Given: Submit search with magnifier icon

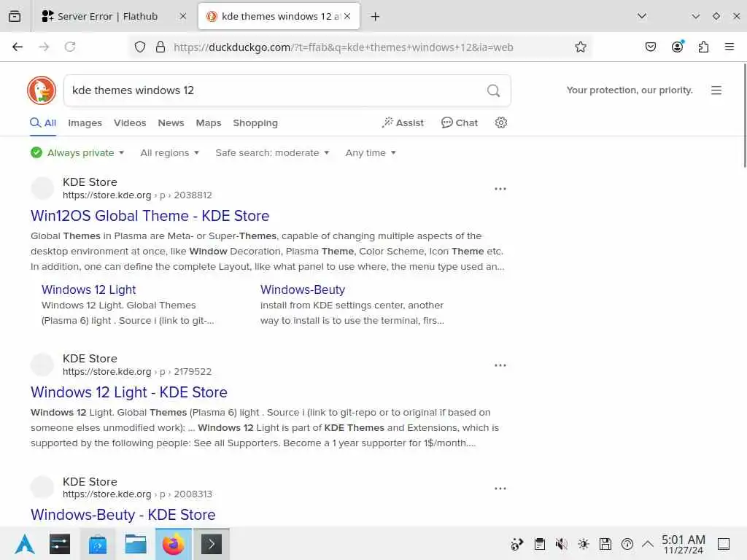Looking at the screenshot, I should [494, 90].
